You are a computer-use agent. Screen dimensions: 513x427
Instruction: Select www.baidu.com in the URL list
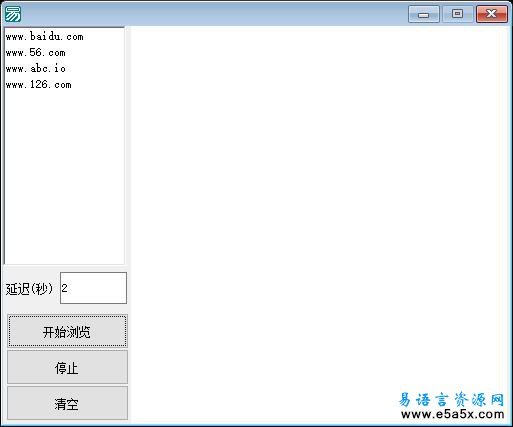[x=44, y=36]
